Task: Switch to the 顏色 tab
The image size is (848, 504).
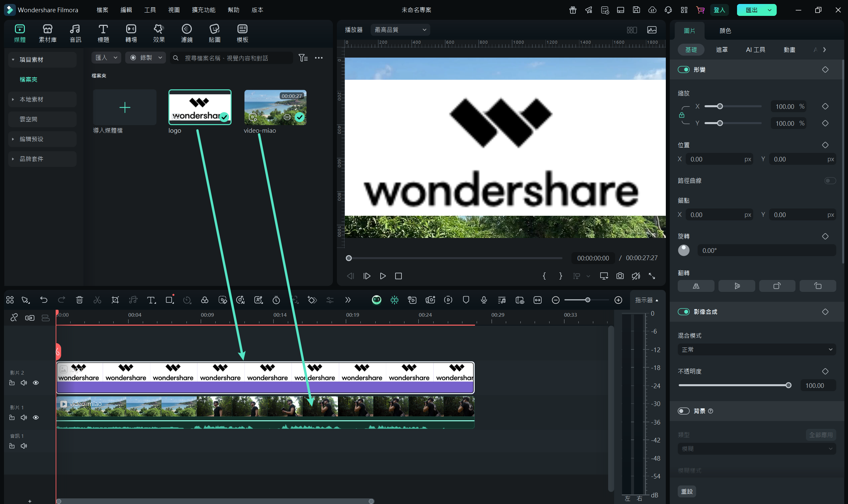Action: (725, 31)
